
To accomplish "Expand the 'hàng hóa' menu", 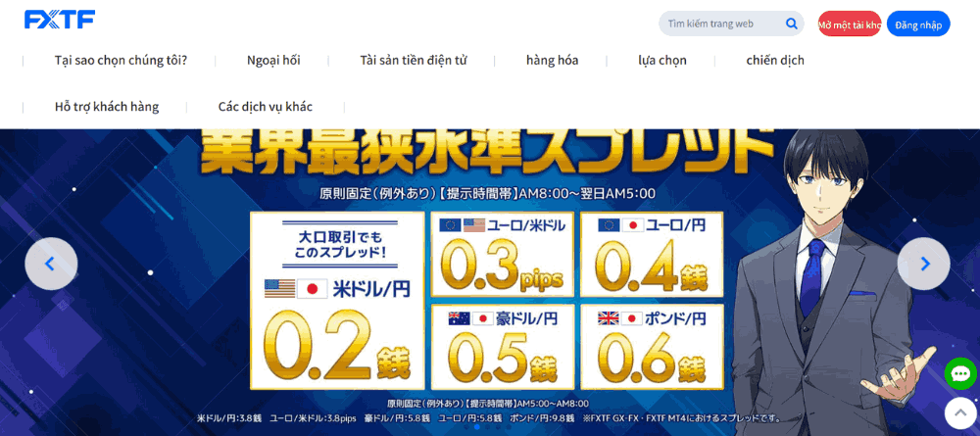I will [x=552, y=60].
